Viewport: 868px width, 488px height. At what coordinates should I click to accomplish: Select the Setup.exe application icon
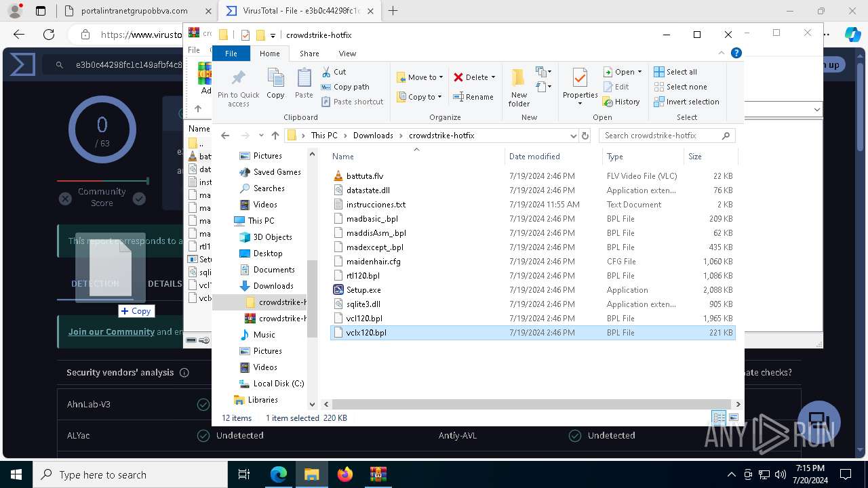[x=339, y=289]
